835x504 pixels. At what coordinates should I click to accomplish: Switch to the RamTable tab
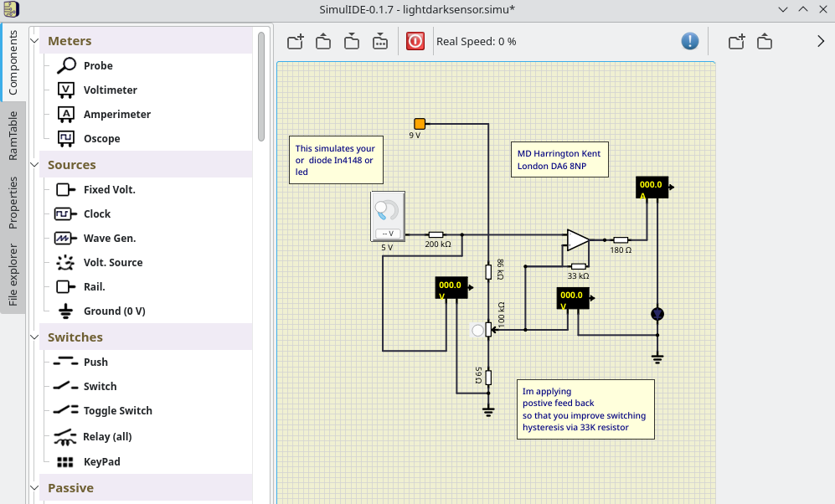click(x=13, y=136)
